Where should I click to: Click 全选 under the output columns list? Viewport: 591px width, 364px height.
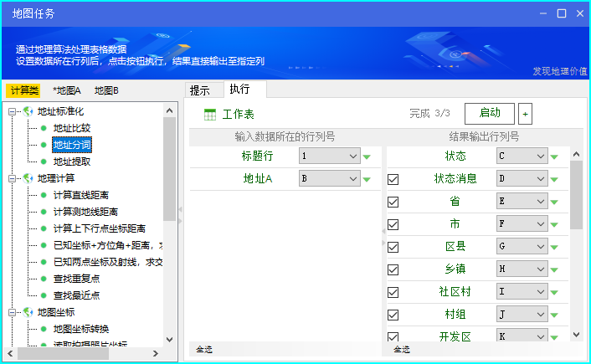coord(402,349)
